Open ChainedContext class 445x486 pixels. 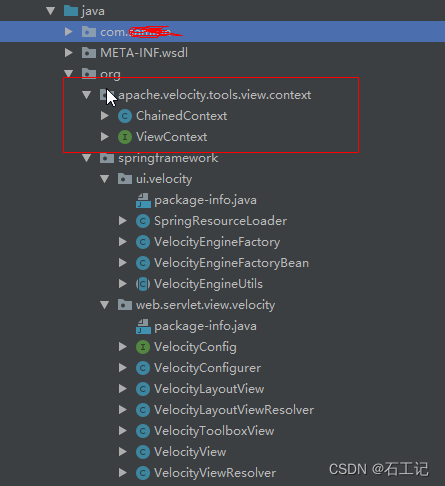pos(181,116)
